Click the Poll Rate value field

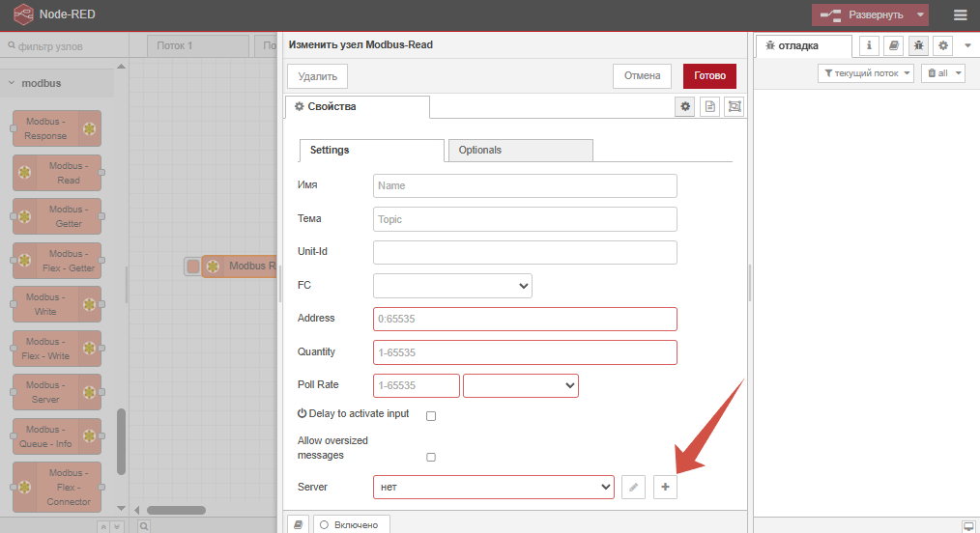pyautogui.click(x=417, y=385)
